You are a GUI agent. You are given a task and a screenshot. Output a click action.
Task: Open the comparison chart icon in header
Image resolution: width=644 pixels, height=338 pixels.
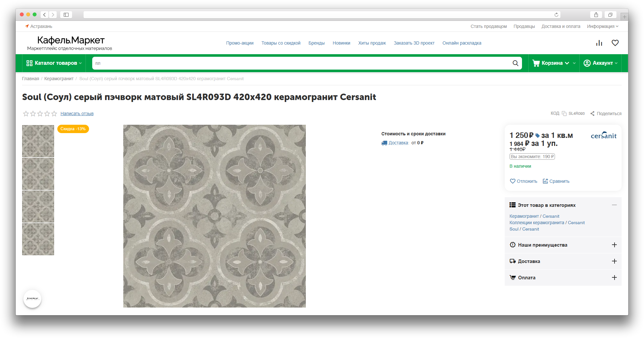pos(599,43)
